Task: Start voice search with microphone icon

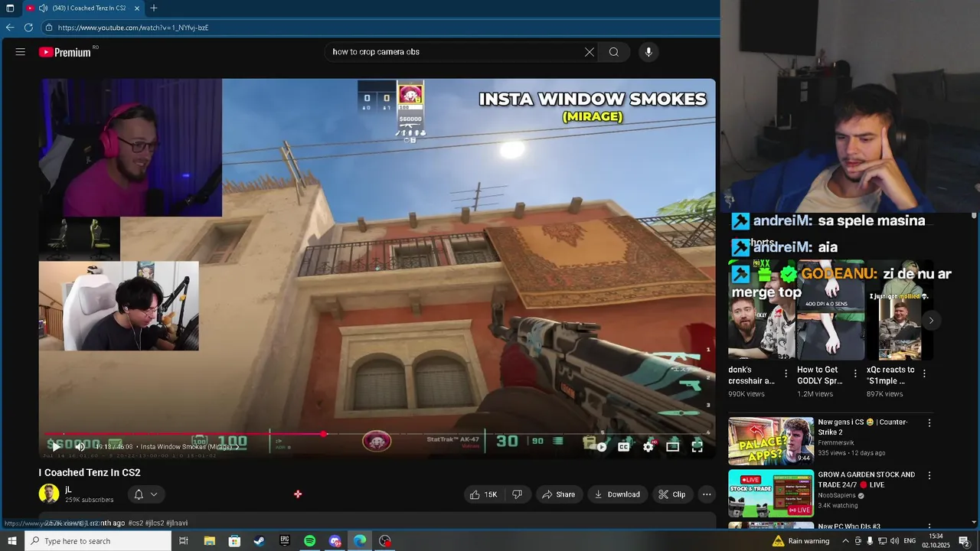Action: [x=648, y=52]
